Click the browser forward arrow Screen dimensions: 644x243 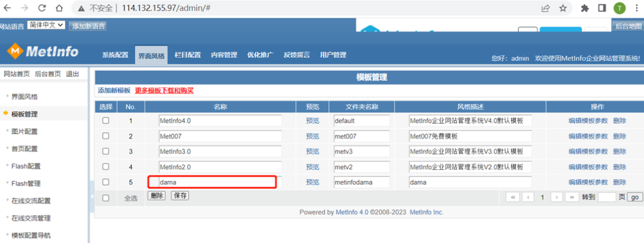pyautogui.click(x=24, y=8)
